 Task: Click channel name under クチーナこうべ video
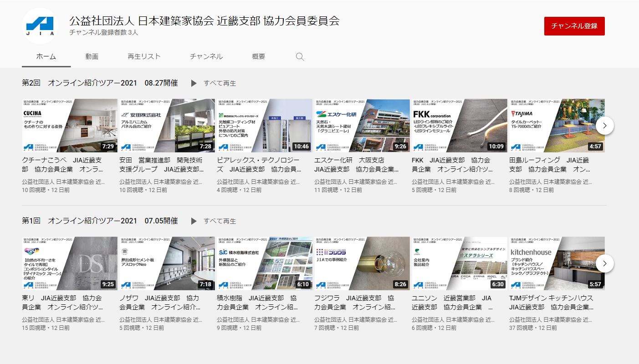64,182
